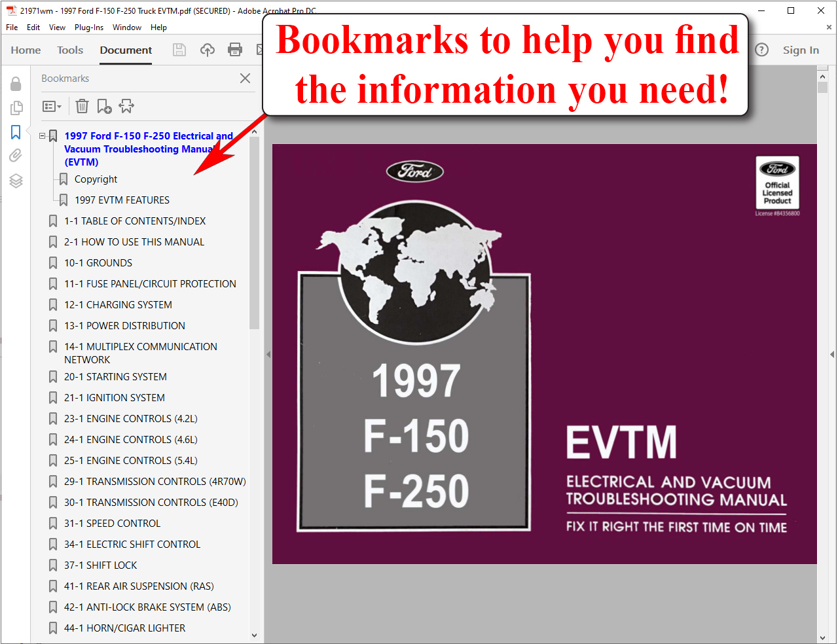The width and height of the screenshot is (838, 644).
Task: Click the document vertical scrollbar thumb
Action: (x=823, y=88)
